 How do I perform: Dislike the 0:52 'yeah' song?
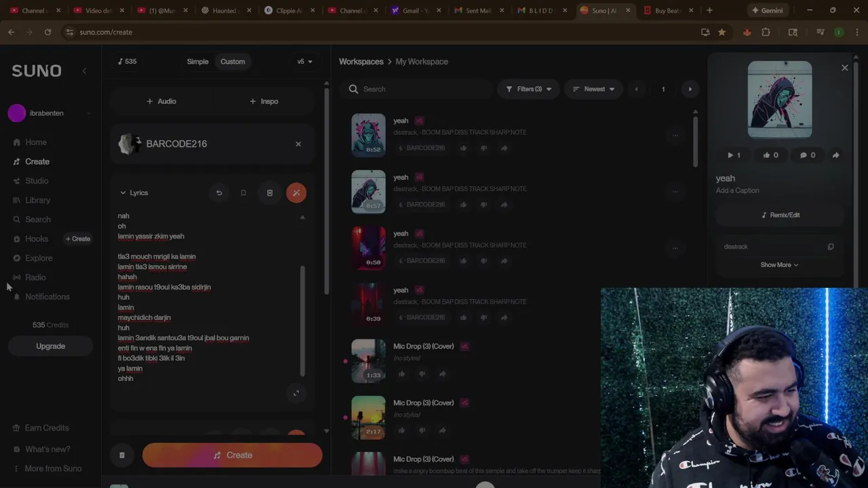pyautogui.click(x=484, y=148)
